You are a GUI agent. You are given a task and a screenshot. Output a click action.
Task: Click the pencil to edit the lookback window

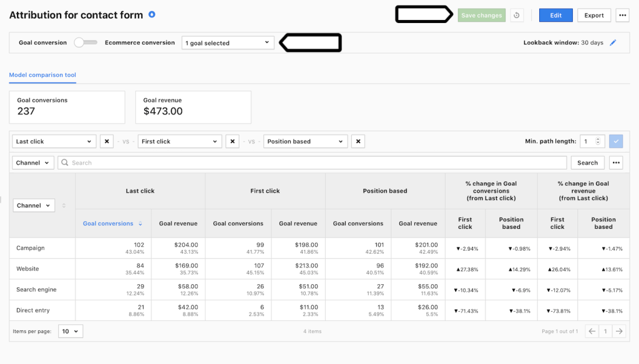(613, 42)
